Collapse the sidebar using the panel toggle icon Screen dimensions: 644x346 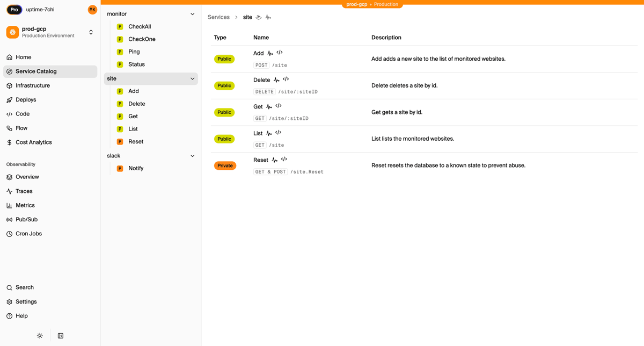[60, 335]
